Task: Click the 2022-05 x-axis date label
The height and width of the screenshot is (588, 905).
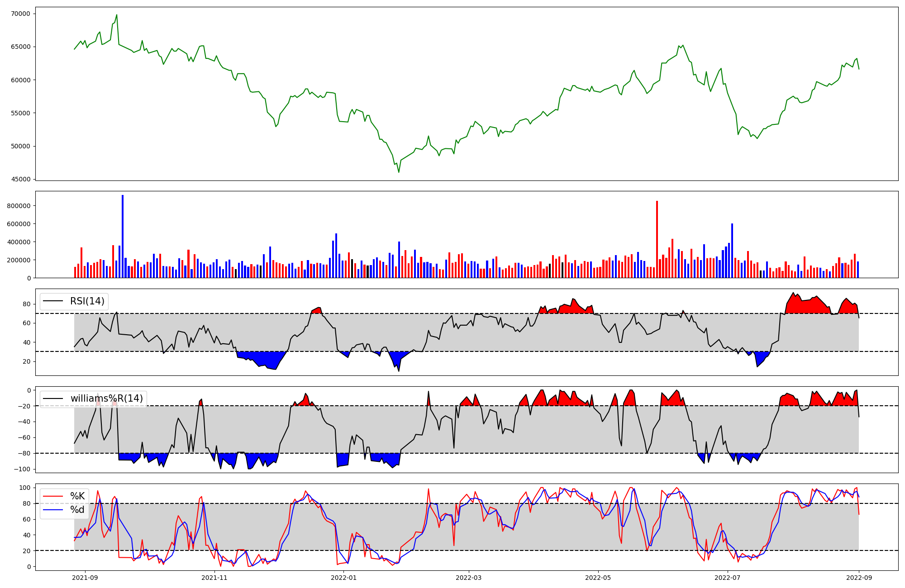Action: click(x=598, y=578)
